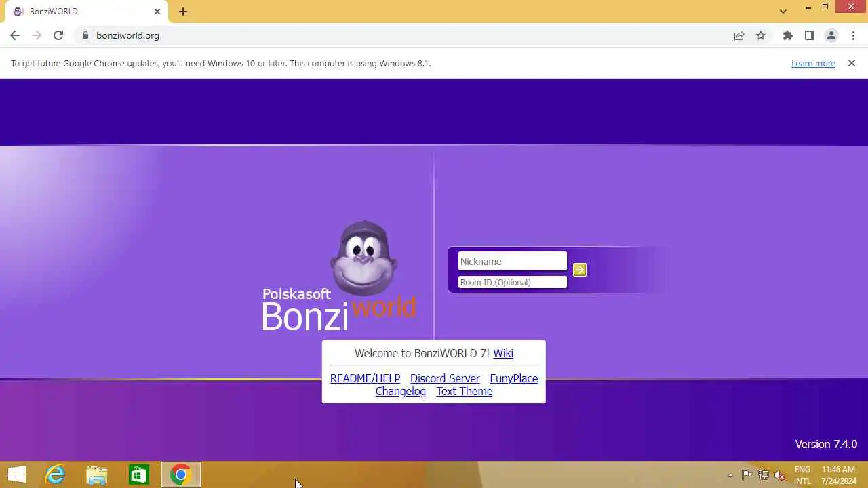The height and width of the screenshot is (488, 868).
Task: Open the Wiki link
Action: click(x=503, y=353)
